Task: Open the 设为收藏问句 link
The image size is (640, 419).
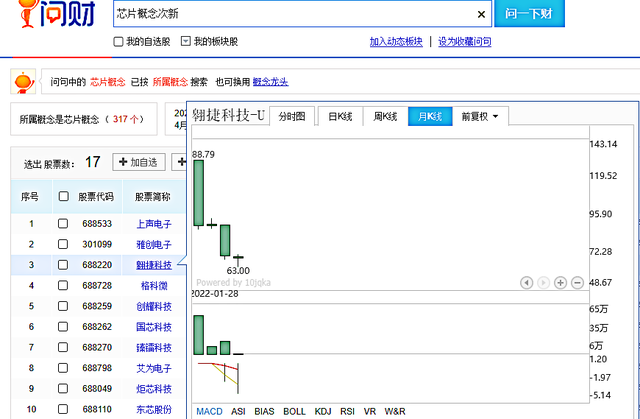Action: pyautogui.click(x=464, y=42)
